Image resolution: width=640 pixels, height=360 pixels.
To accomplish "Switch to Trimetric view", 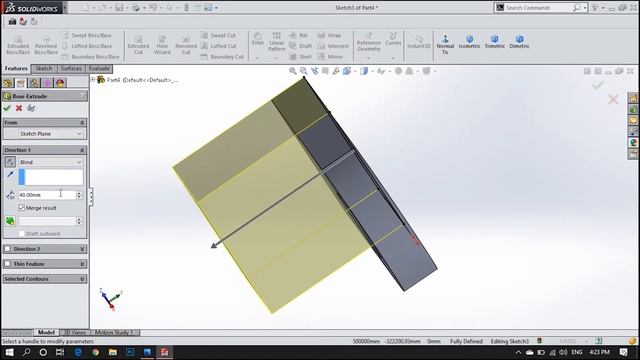I will (495, 42).
